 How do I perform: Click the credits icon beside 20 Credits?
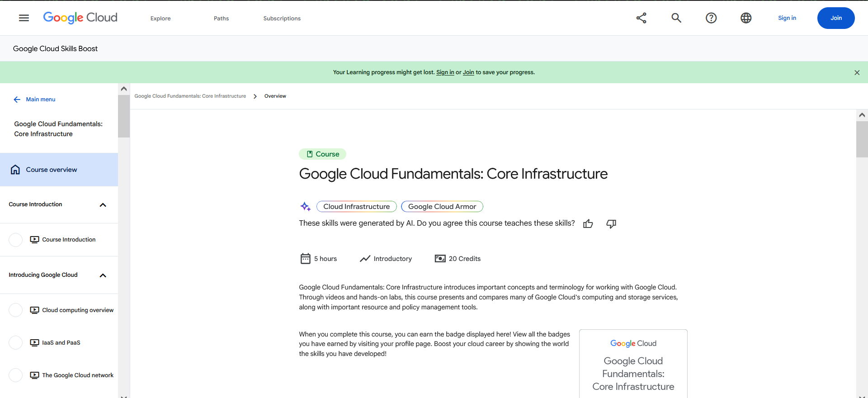click(440, 259)
